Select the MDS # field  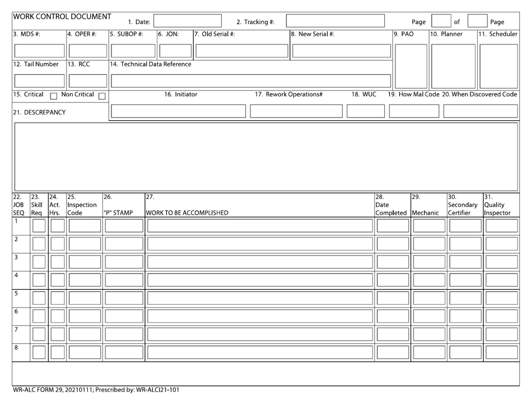click(x=39, y=50)
